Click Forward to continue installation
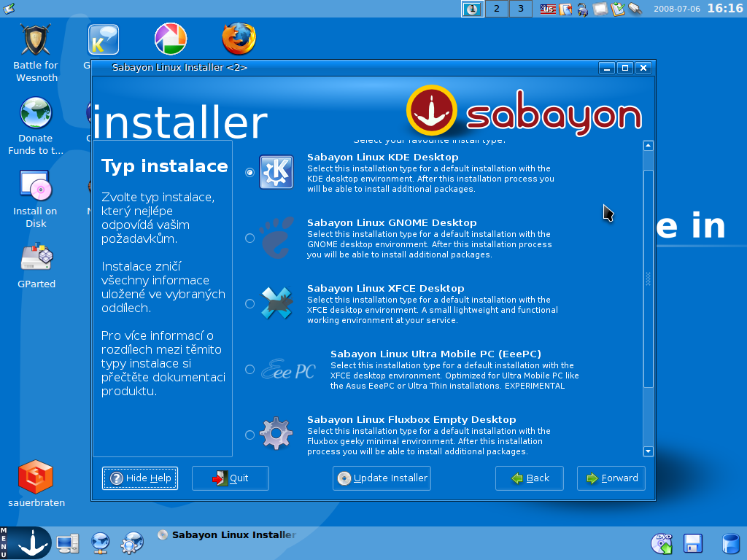Viewport: 747px width, 560px height. [x=611, y=478]
